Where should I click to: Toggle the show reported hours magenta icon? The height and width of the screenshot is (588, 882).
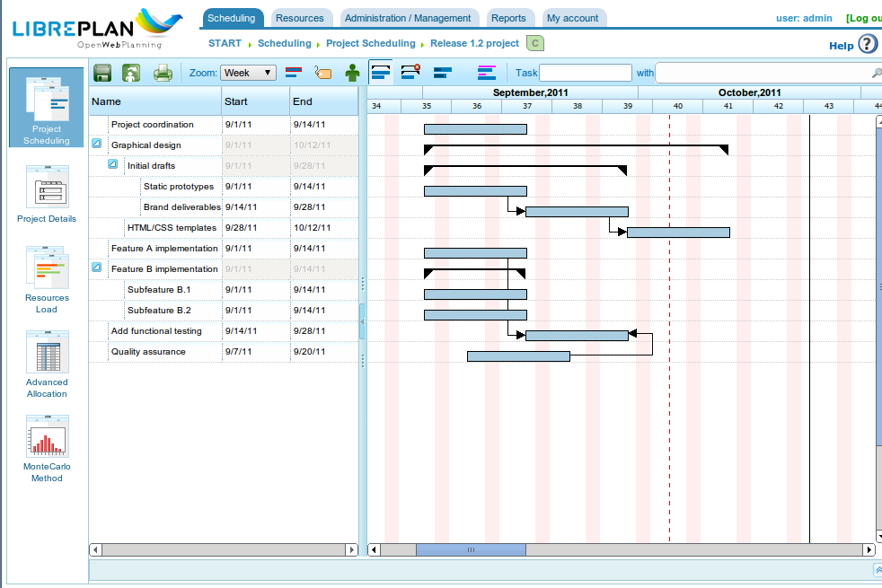[x=487, y=73]
